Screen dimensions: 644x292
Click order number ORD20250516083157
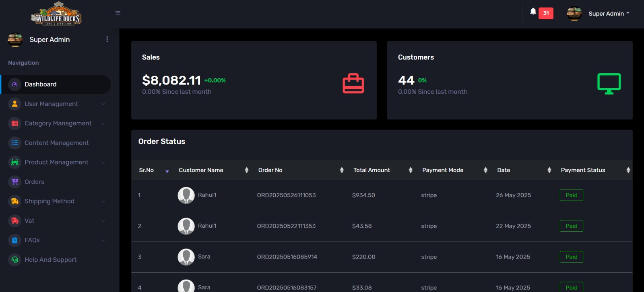[x=287, y=288]
